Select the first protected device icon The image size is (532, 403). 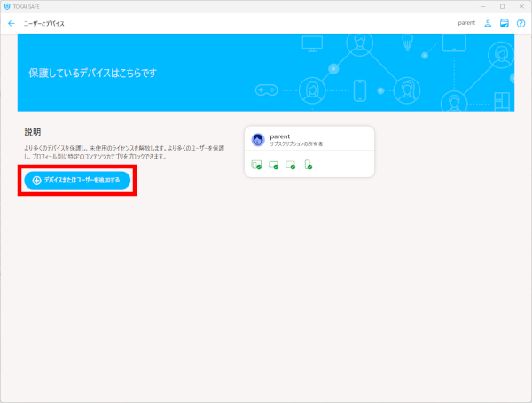point(256,165)
